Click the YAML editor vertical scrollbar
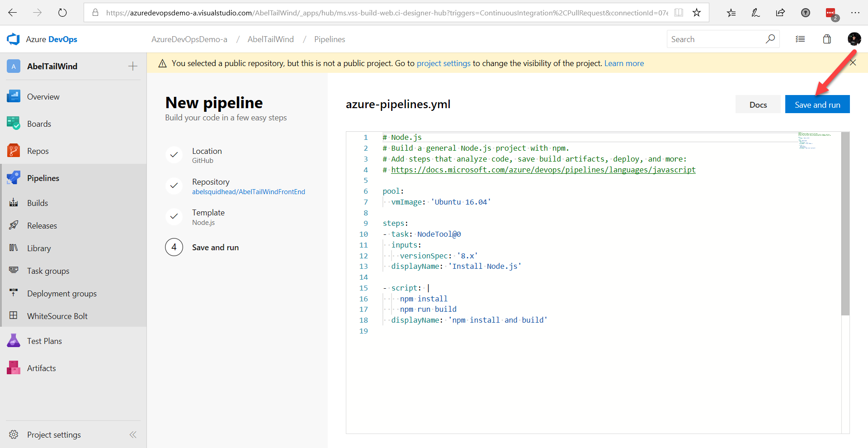The image size is (868, 448). coord(845,224)
